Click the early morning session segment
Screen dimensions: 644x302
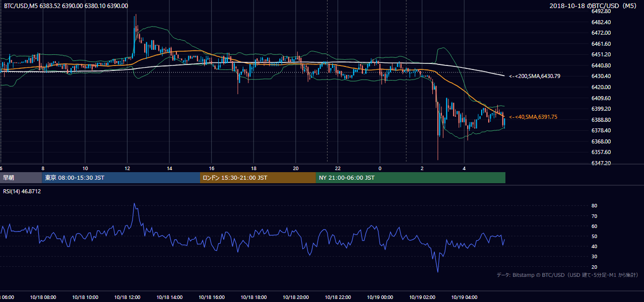pyautogui.click(x=21, y=178)
